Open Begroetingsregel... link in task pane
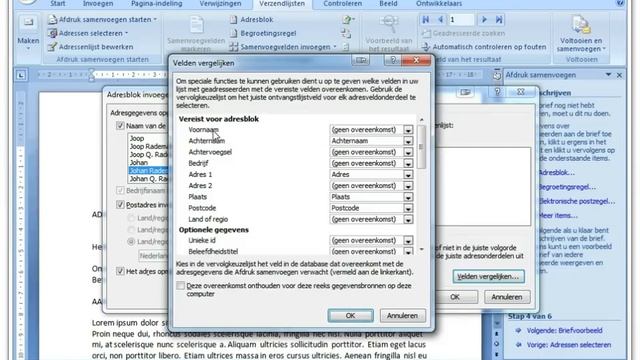This screenshot has width=640, height=360. click(x=567, y=187)
